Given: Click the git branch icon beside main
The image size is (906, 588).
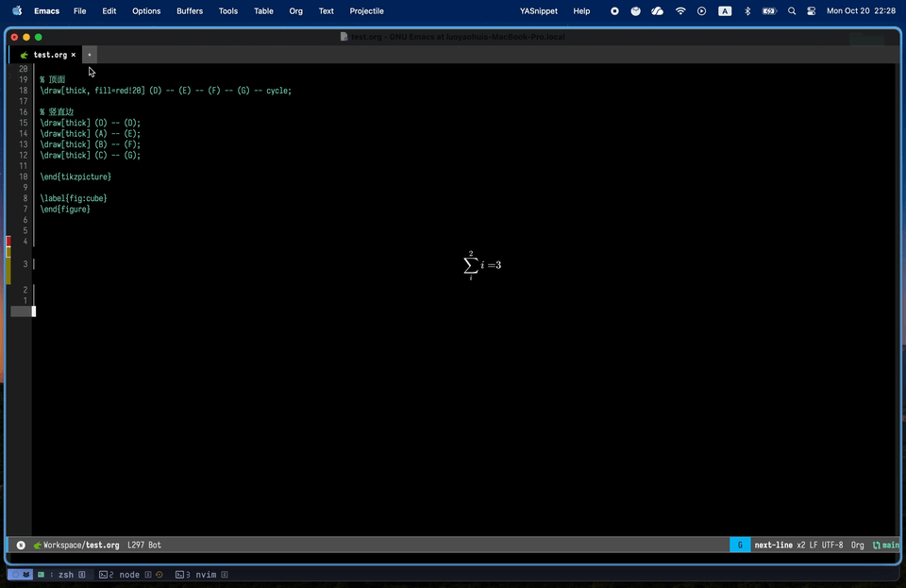Looking at the screenshot, I should click(875, 545).
